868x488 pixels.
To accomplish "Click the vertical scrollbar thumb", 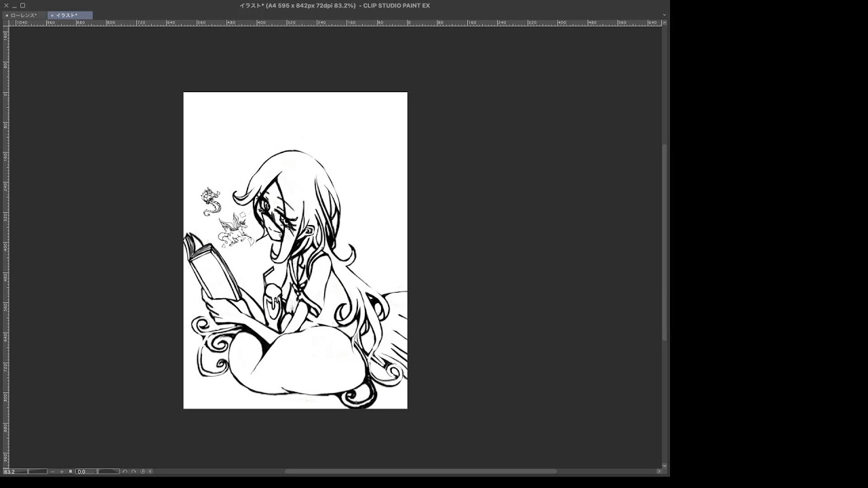I will pyautogui.click(x=665, y=242).
